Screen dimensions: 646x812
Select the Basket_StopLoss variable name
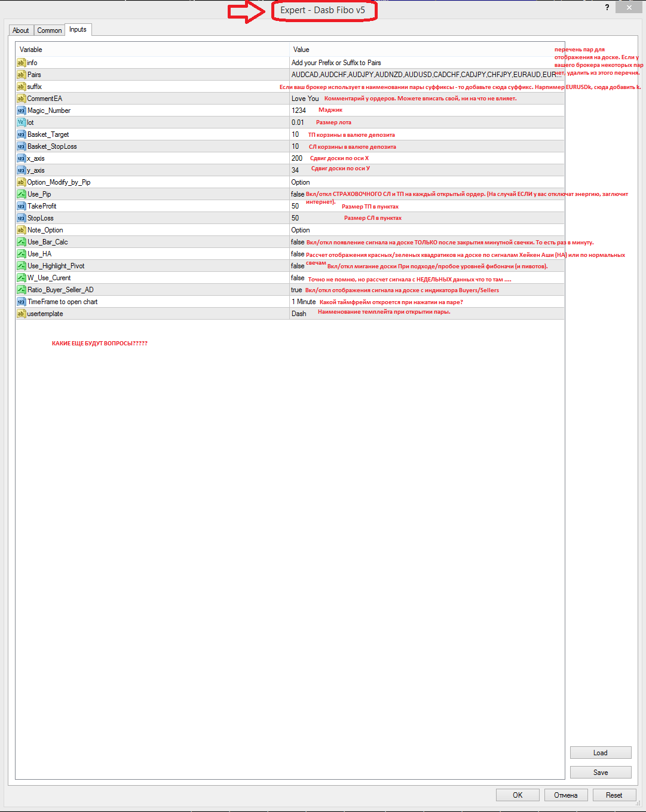click(52, 146)
